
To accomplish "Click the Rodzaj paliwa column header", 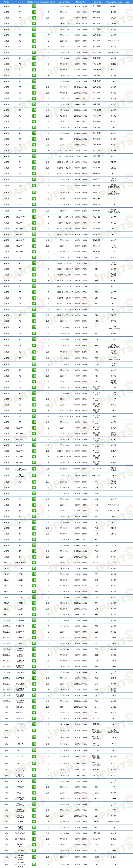I will tap(33, 2).
